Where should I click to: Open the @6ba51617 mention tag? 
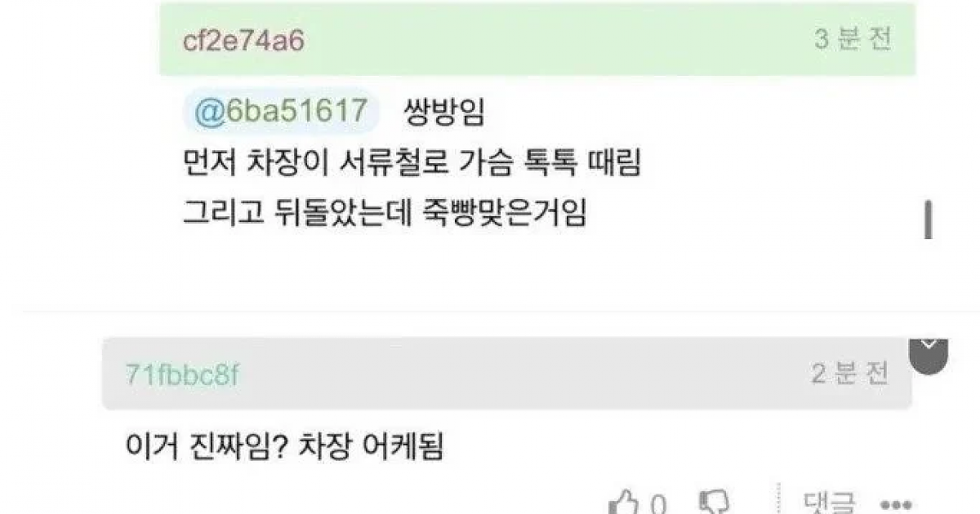[x=282, y=112]
